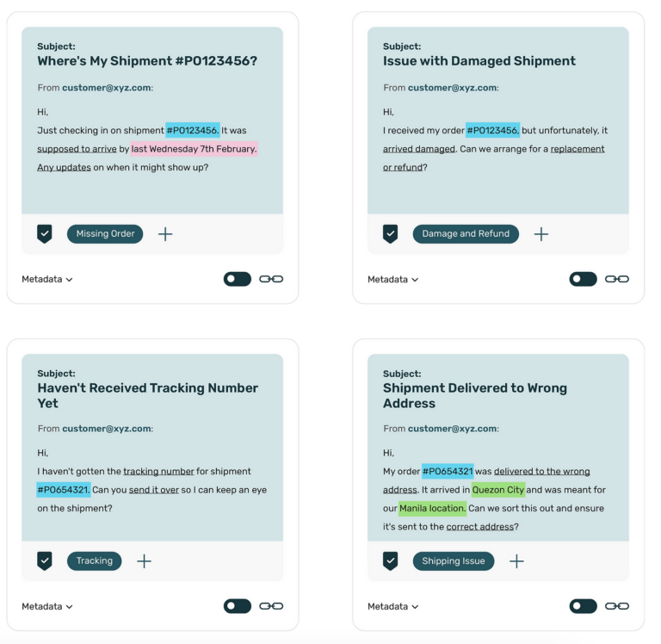The height and width of the screenshot is (644, 661).
Task: Click the shield icon beside the Tracking tag
Action: point(45,560)
